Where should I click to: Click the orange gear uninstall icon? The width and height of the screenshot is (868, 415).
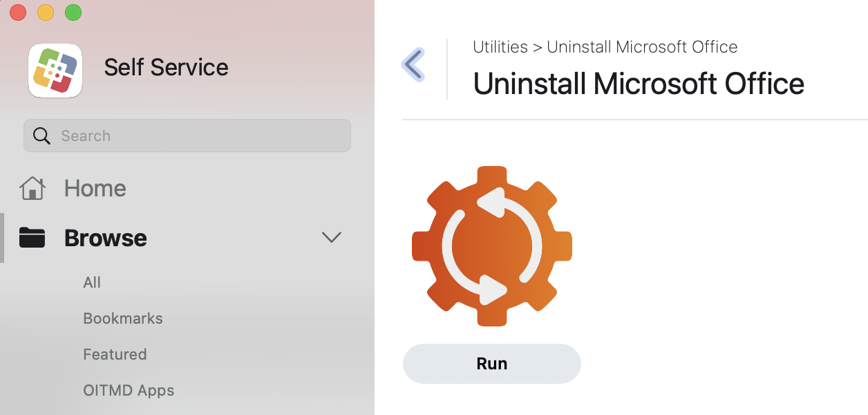coord(492,246)
